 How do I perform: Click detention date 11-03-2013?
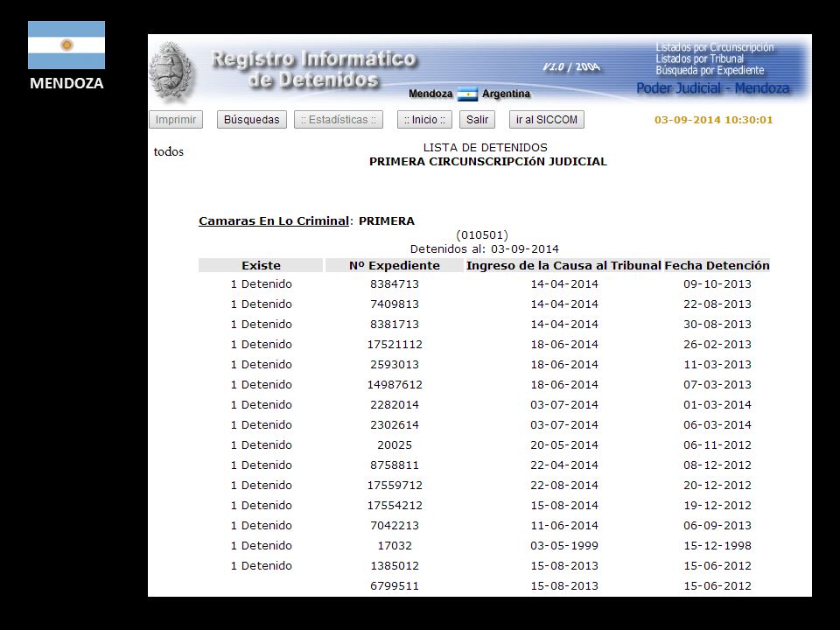[717, 364]
